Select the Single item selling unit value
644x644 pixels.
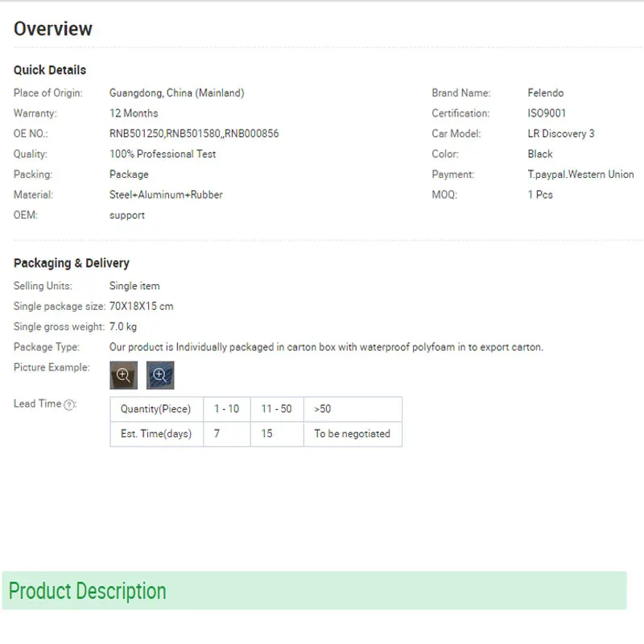134,286
